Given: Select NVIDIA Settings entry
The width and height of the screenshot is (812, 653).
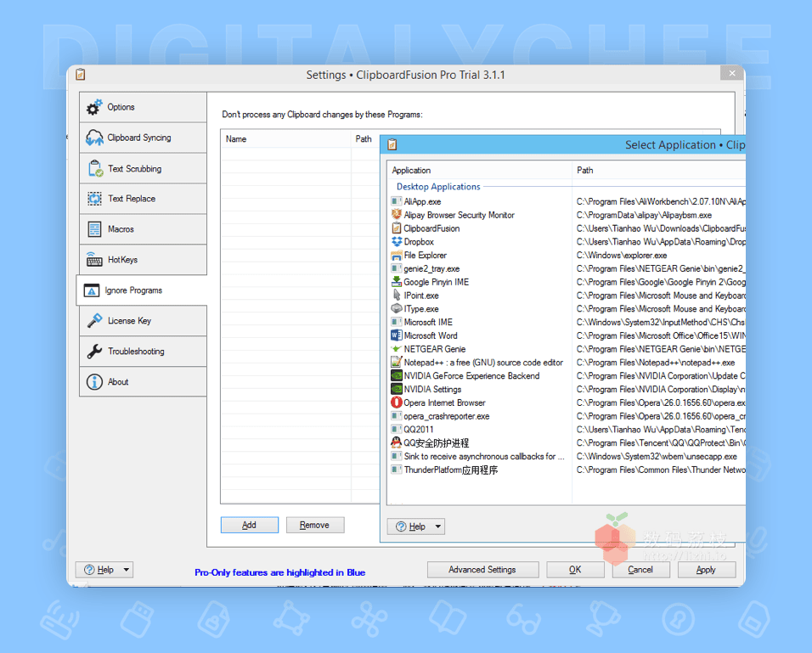Looking at the screenshot, I should (432, 390).
